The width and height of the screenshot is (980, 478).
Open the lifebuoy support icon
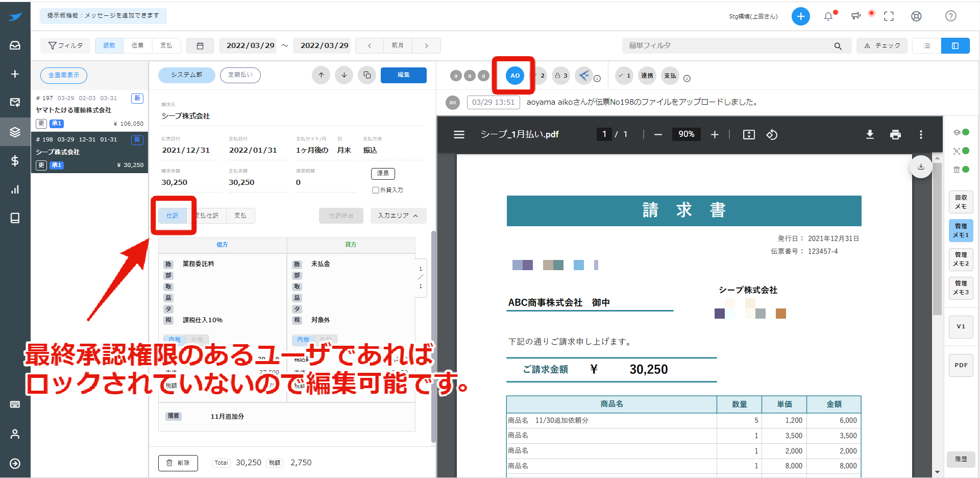coord(916,16)
